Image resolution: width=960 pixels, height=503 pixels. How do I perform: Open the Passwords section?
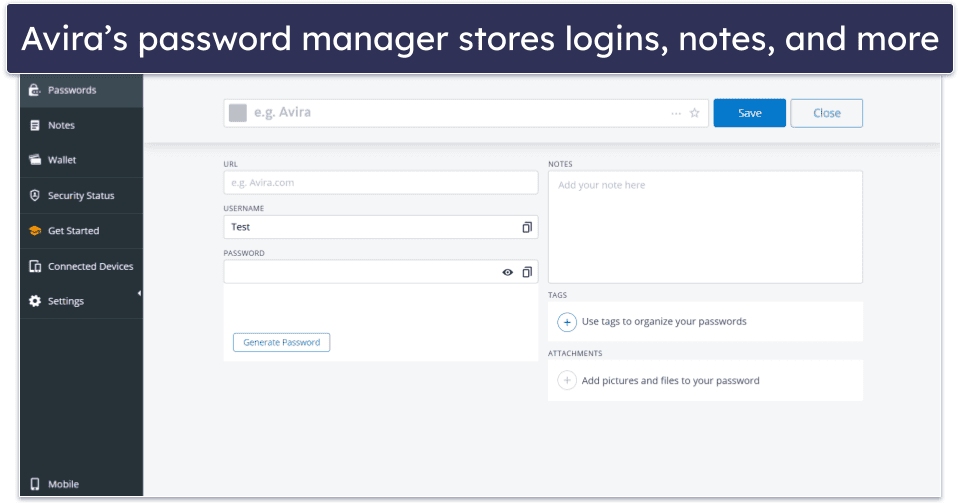coord(71,90)
